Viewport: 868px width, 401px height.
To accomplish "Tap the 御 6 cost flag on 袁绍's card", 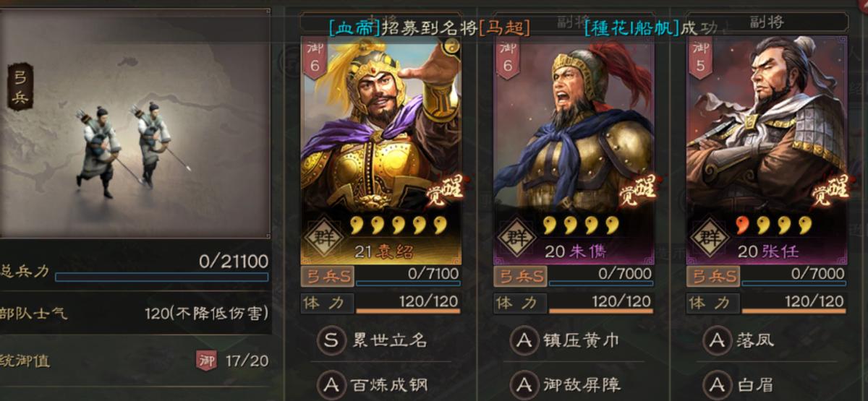I will [x=315, y=58].
